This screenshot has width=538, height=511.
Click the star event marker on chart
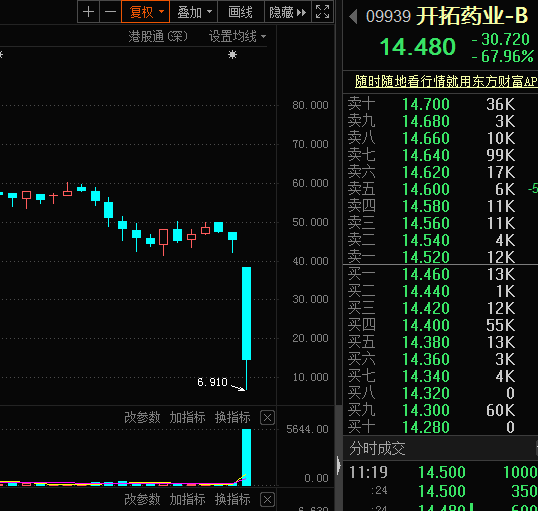(x=232, y=55)
